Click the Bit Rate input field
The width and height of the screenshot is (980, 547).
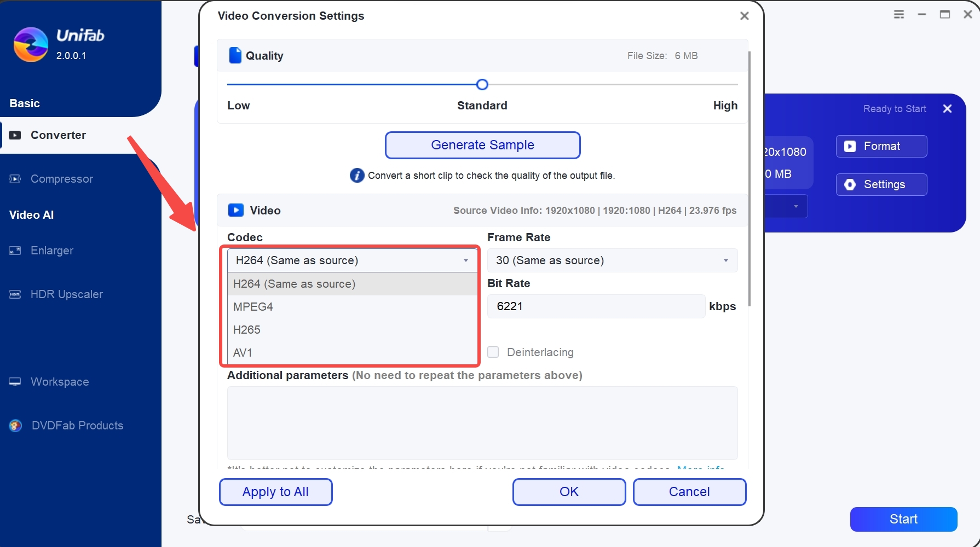click(x=596, y=306)
